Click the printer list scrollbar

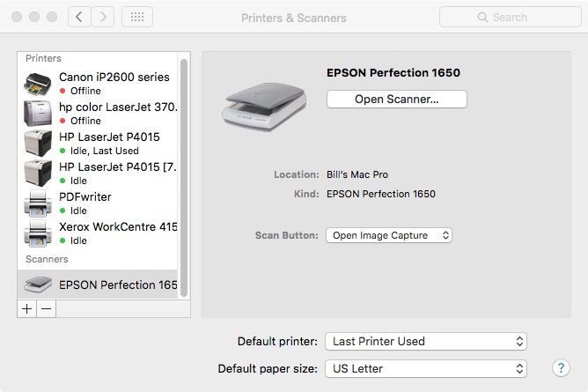[184, 177]
